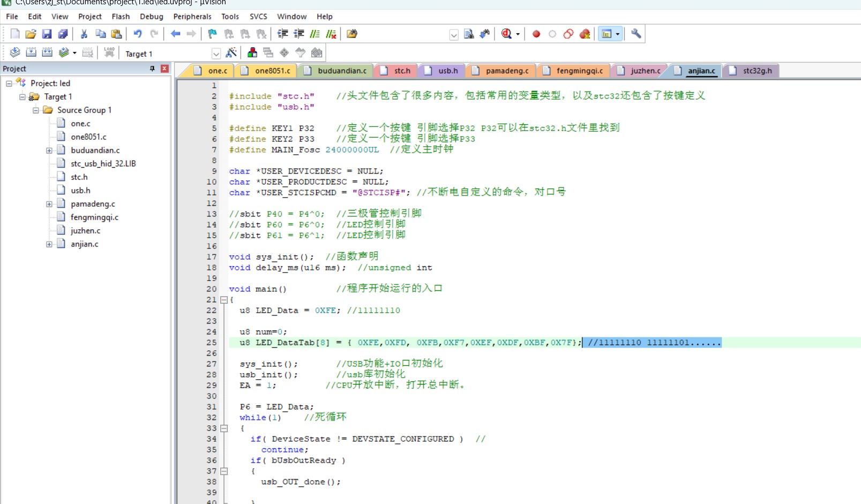Screen dimensions: 861x504
Task: Click the Copy icon in toolbar
Action: 100,34
